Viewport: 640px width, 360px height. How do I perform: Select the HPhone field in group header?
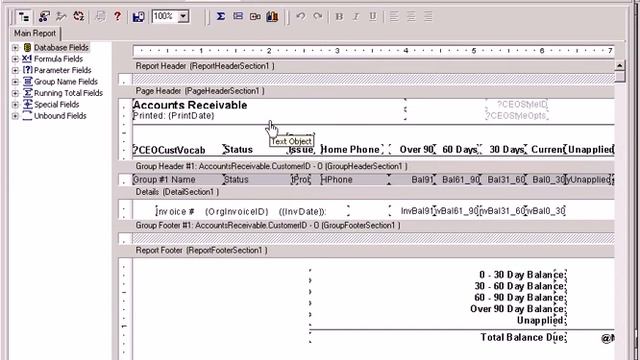click(336, 180)
